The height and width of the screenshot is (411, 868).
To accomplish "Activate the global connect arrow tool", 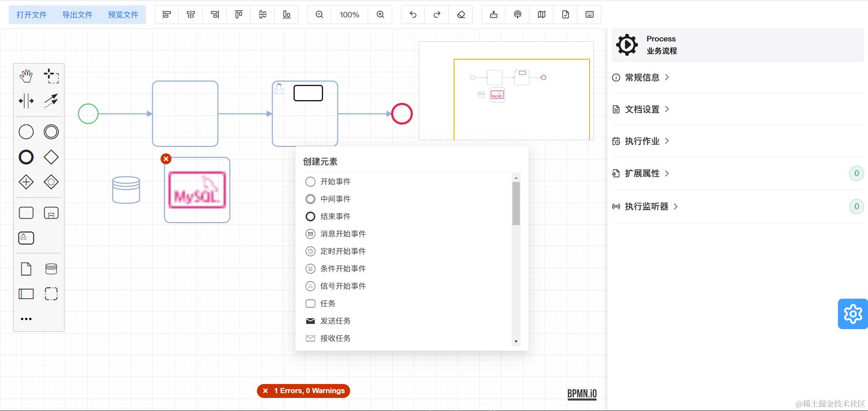I will tap(51, 101).
